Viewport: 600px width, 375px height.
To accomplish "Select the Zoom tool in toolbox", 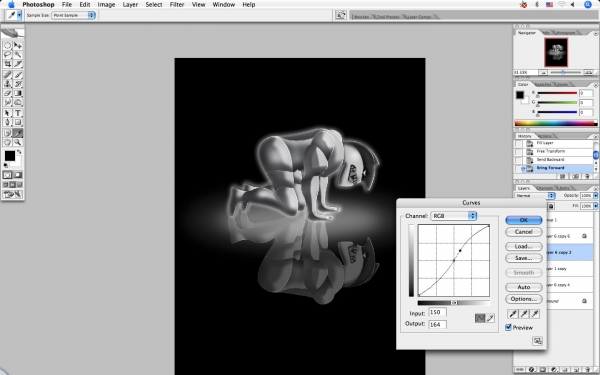I will click(x=18, y=142).
